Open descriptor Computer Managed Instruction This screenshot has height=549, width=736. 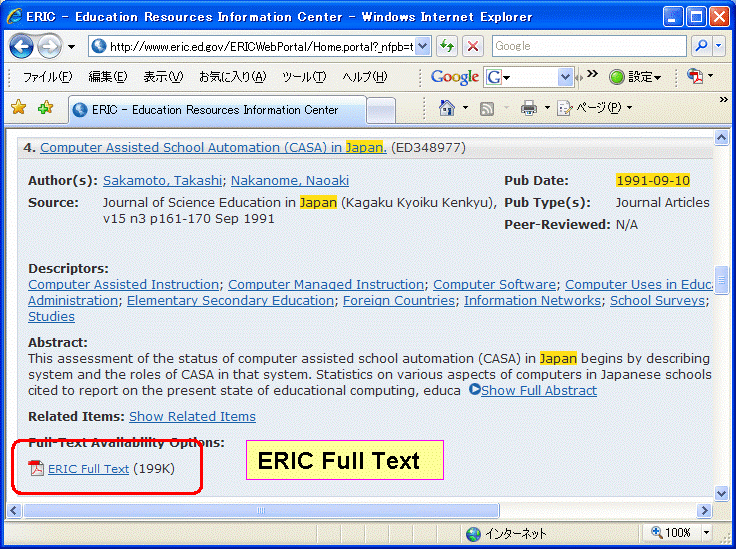(x=326, y=284)
